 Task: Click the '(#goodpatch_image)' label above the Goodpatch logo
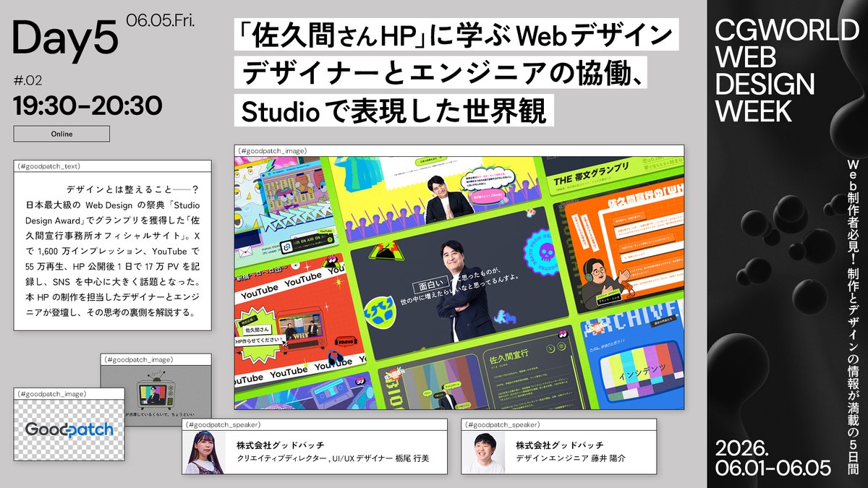pyautogui.click(x=52, y=393)
